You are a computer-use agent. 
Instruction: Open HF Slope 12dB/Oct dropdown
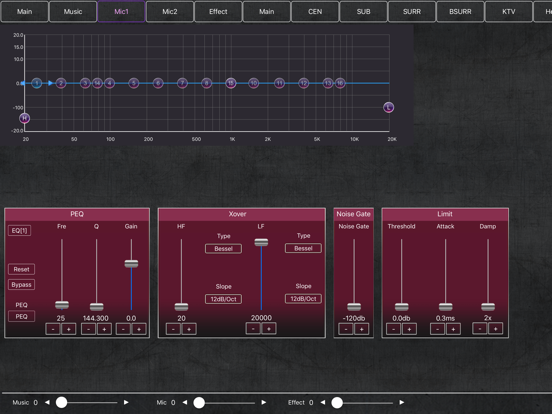coord(223,299)
